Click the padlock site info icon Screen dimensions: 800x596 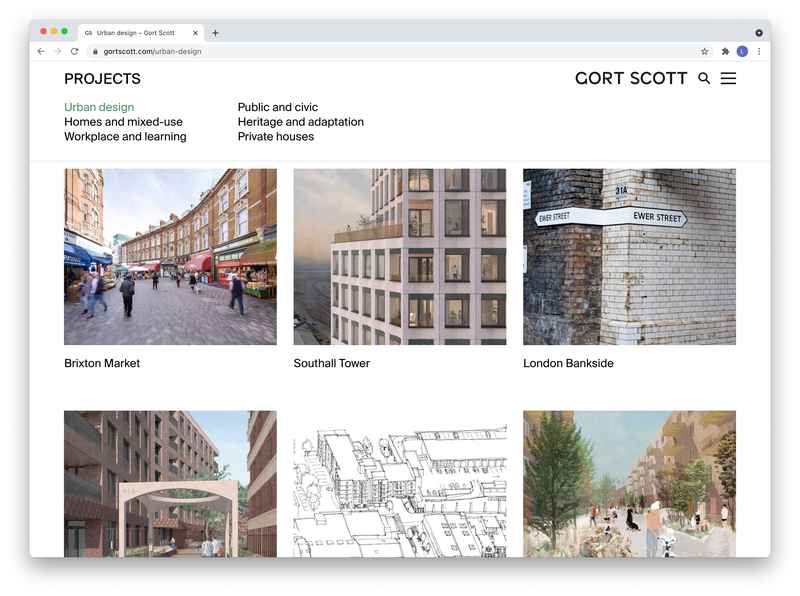click(95, 52)
